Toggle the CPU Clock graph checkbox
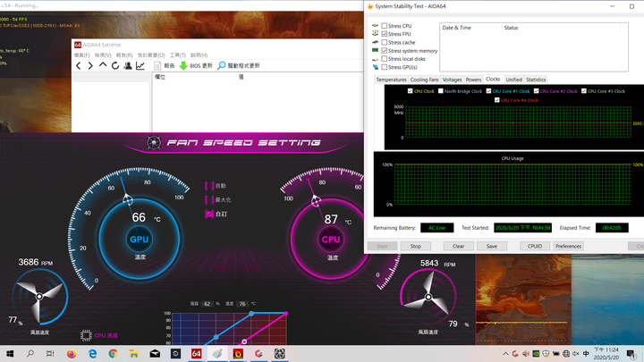The width and height of the screenshot is (644, 362). tap(410, 91)
